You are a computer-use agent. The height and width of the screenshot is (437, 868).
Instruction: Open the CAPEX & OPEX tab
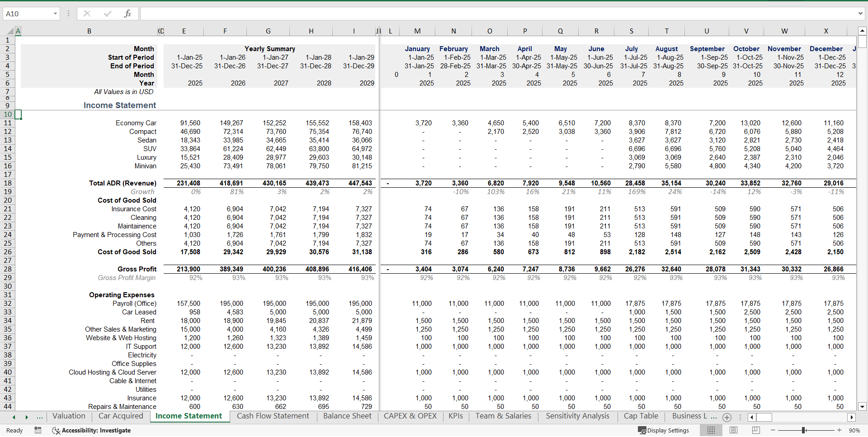(x=410, y=416)
